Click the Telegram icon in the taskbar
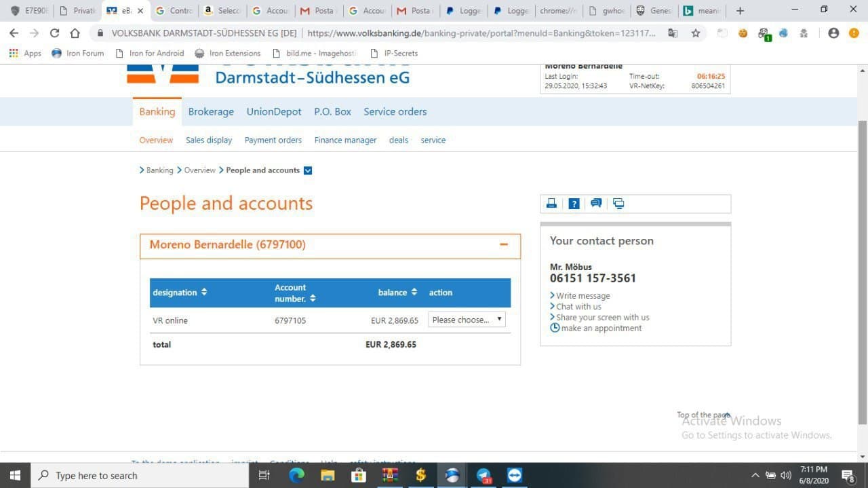The width and height of the screenshot is (868, 488). click(x=484, y=476)
